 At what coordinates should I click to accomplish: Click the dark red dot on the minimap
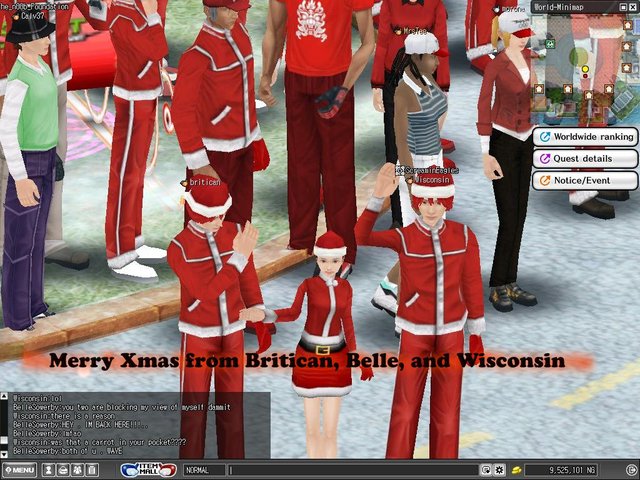(x=585, y=76)
